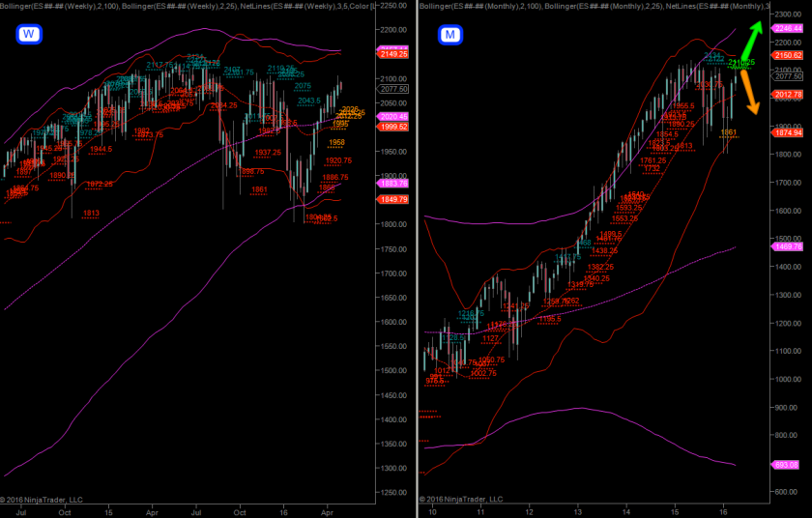812x518 pixels.
Task: Click the red 2149.25 price marker
Action: 393,54
